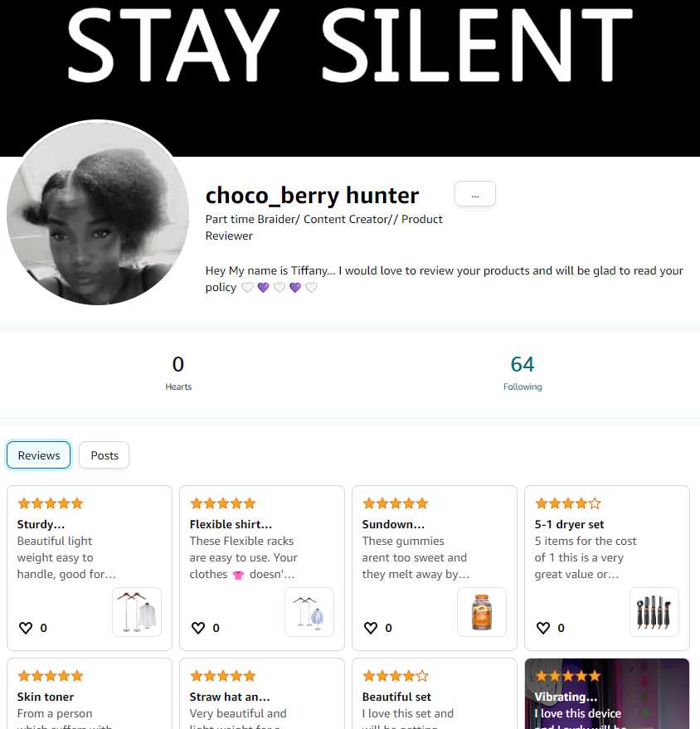Open the three-dot profile options menu

point(475,194)
